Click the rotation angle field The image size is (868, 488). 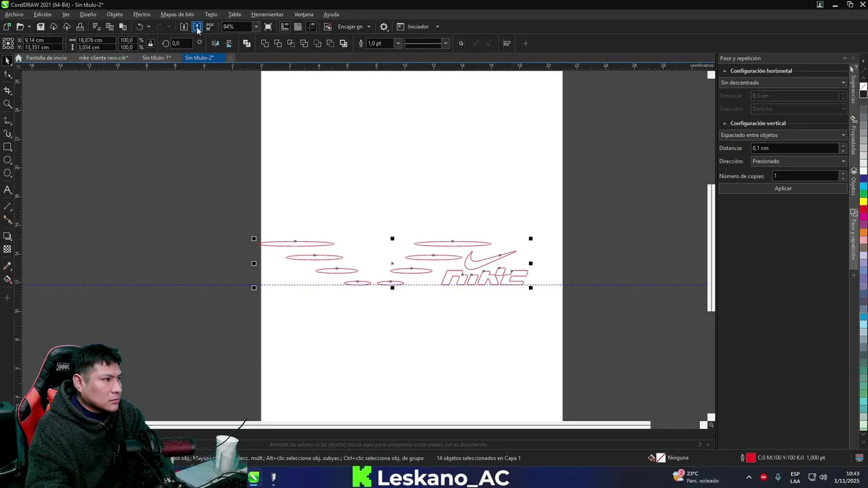coord(182,43)
